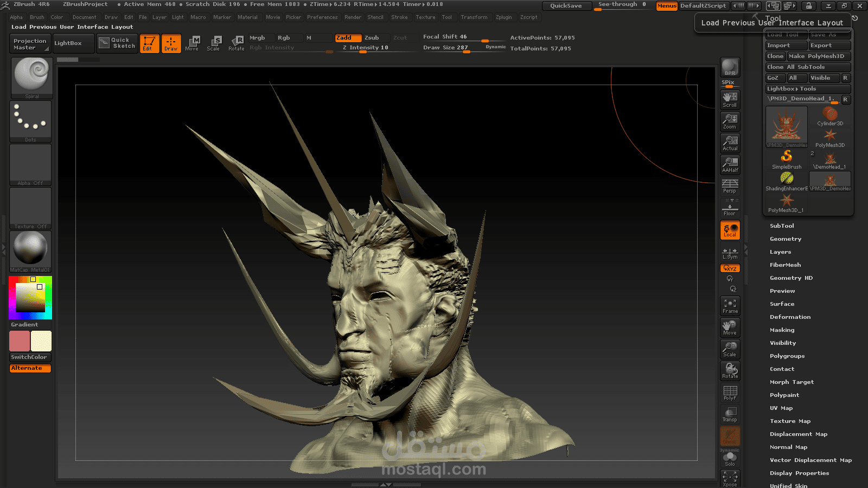Select the PolyMesh3D_1 tool thumbnail
This screenshot has height=488, width=868.
[x=786, y=202]
